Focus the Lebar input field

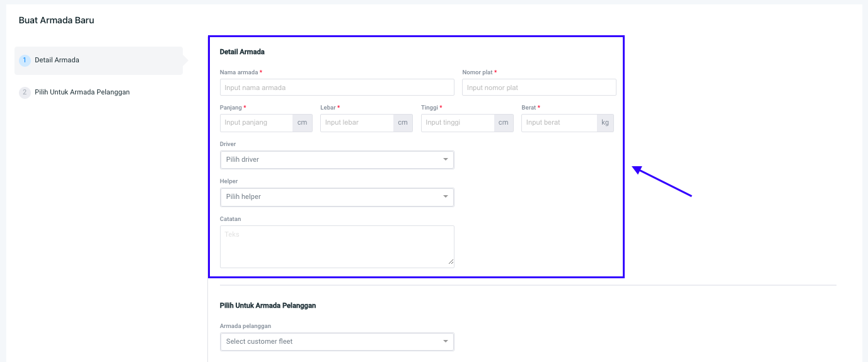pyautogui.click(x=356, y=123)
